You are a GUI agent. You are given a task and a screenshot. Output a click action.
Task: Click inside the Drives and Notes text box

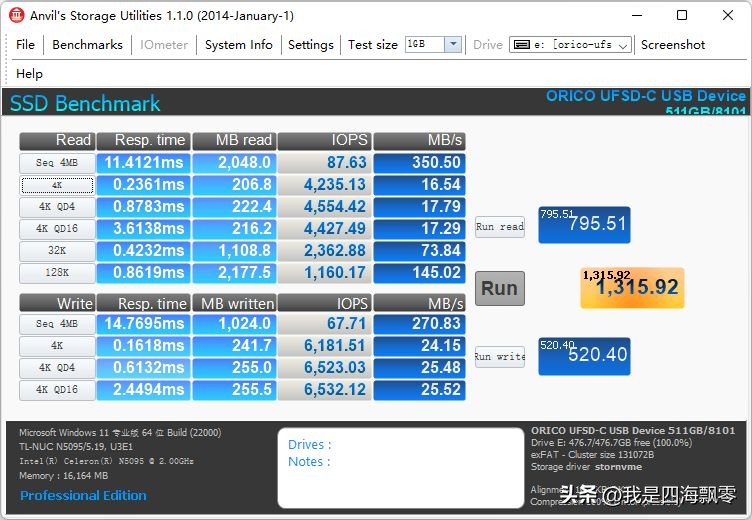point(401,468)
